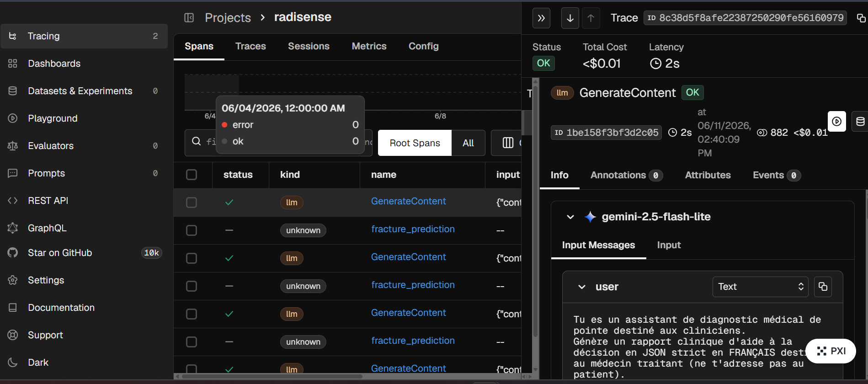
Task: Check the first GenerateContent row checkbox
Action: point(192,203)
